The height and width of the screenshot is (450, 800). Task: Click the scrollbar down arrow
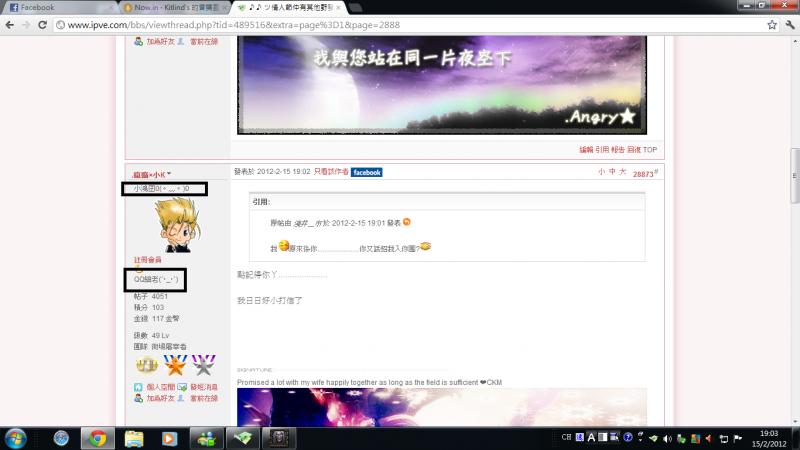tap(795, 422)
